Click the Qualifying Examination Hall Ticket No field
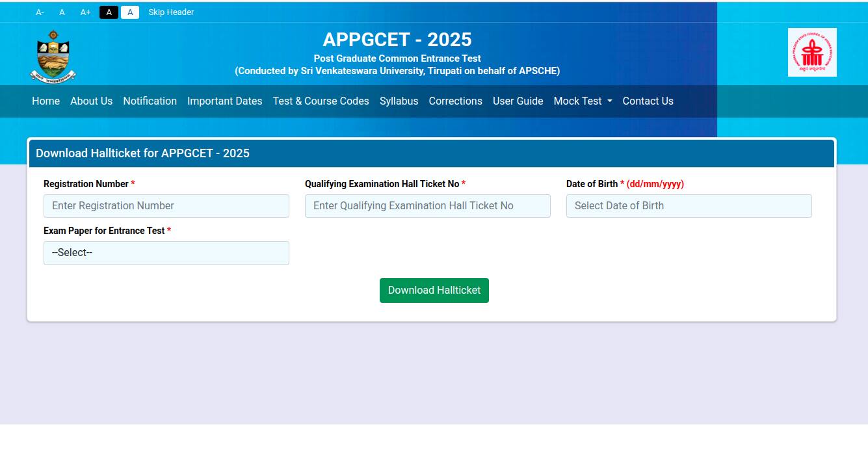The image size is (868, 464). click(x=428, y=206)
